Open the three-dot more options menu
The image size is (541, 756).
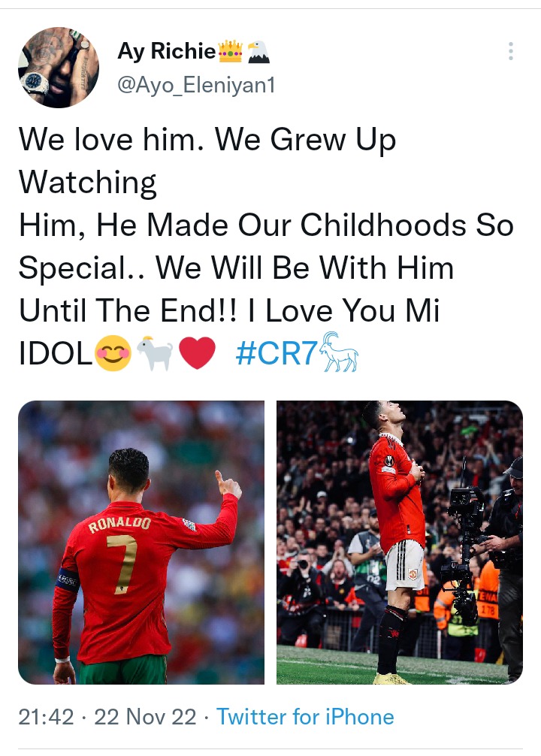tap(511, 51)
